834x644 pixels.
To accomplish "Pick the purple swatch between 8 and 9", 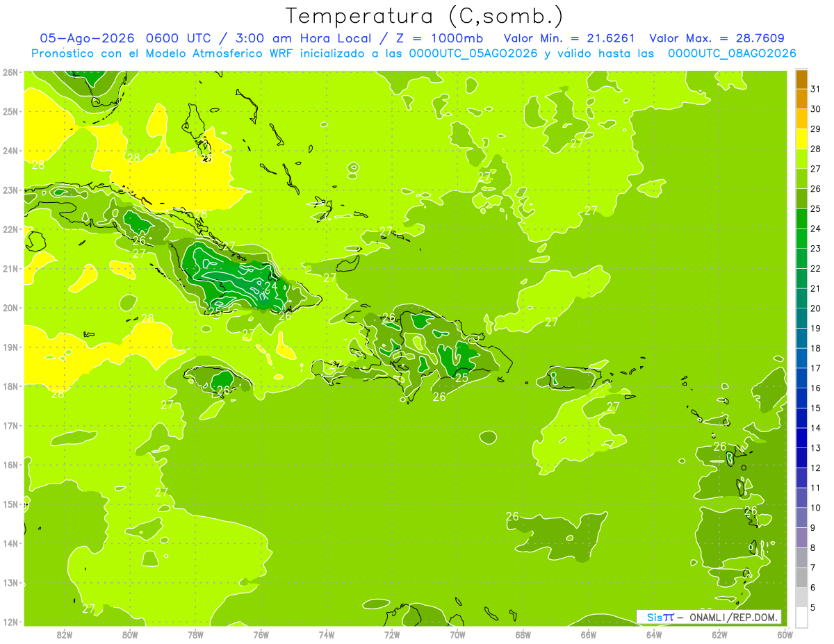I will click(x=801, y=538).
